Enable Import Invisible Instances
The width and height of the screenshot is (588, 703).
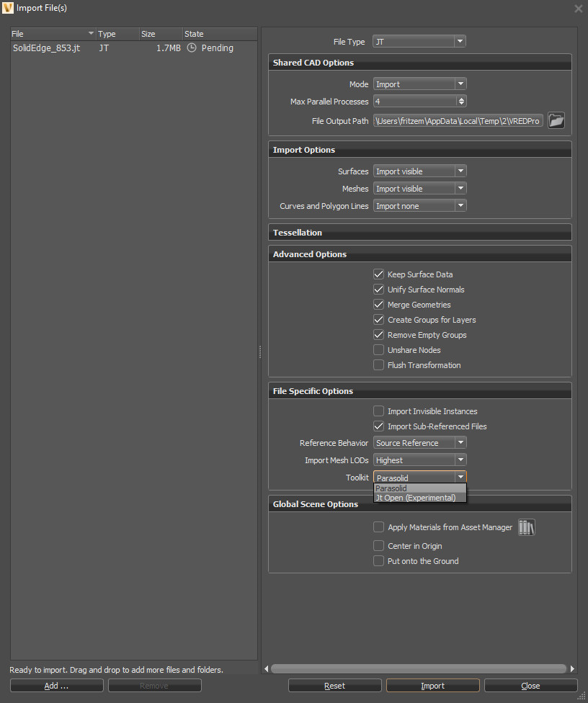pos(378,411)
